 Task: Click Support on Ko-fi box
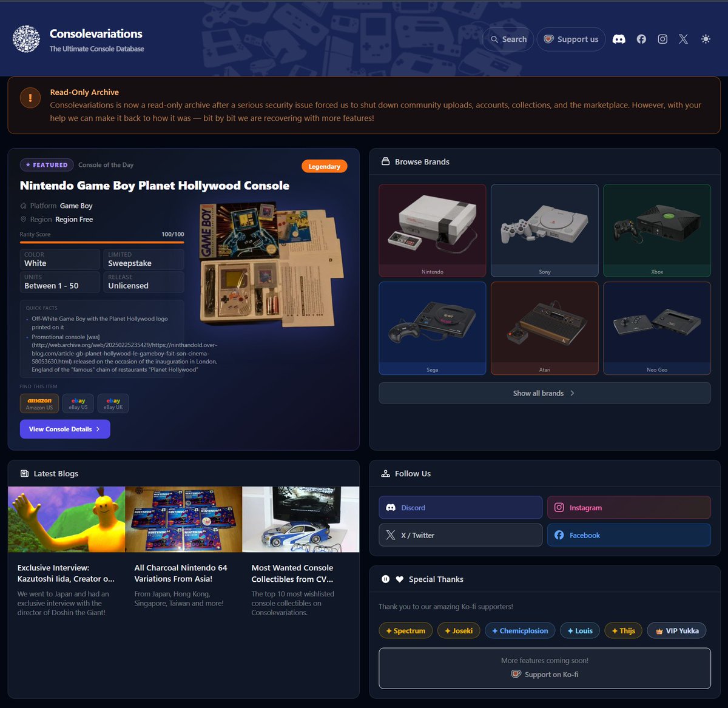pyautogui.click(x=545, y=668)
